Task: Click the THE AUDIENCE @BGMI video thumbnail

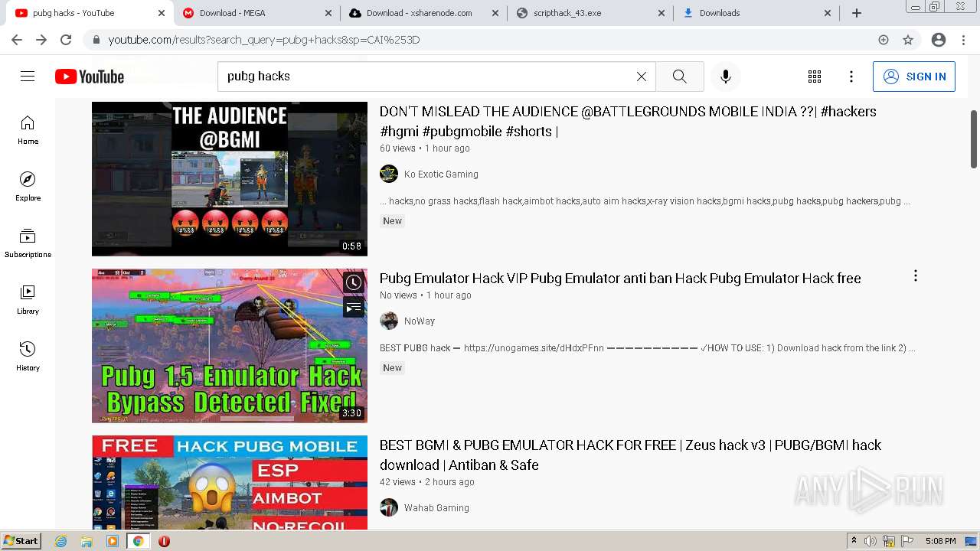Action: pyautogui.click(x=230, y=179)
